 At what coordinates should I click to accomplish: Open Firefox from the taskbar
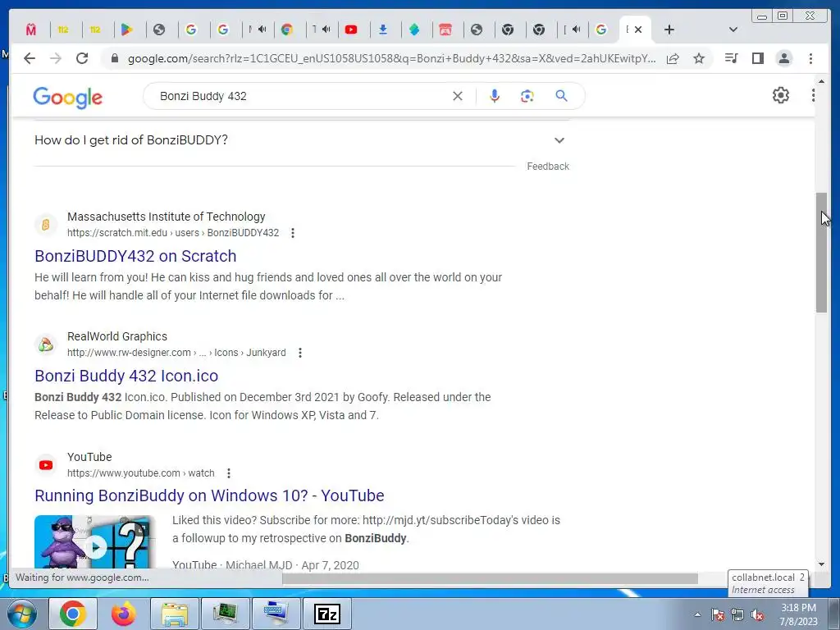pyautogui.click(x=123, y=614)
